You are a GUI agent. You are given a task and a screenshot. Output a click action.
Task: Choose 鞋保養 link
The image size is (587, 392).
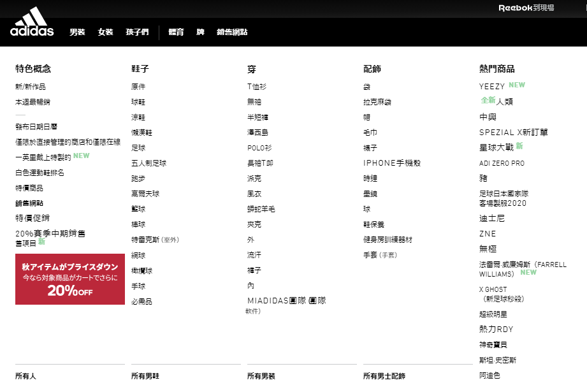coord(373,224)
